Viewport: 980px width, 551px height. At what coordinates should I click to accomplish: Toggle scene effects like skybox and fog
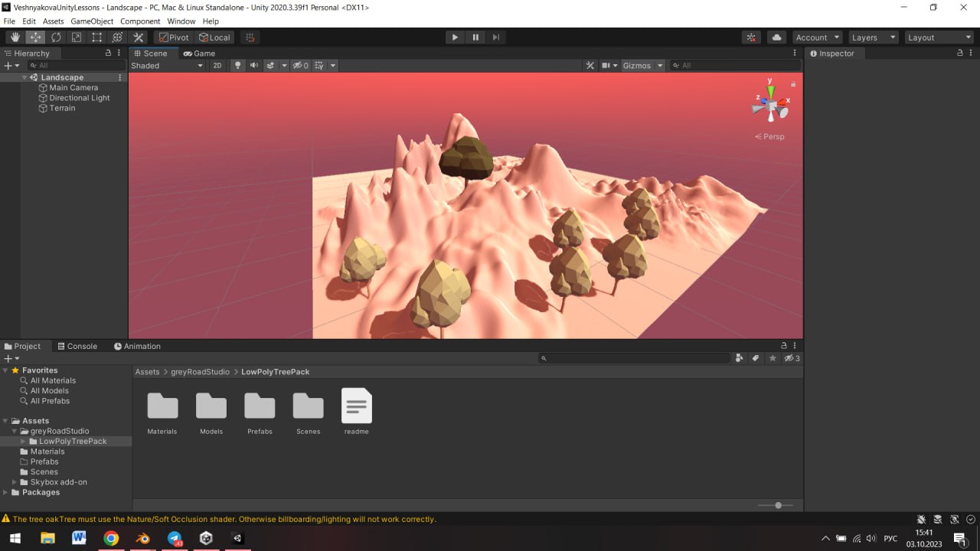[x=270, y=66]
